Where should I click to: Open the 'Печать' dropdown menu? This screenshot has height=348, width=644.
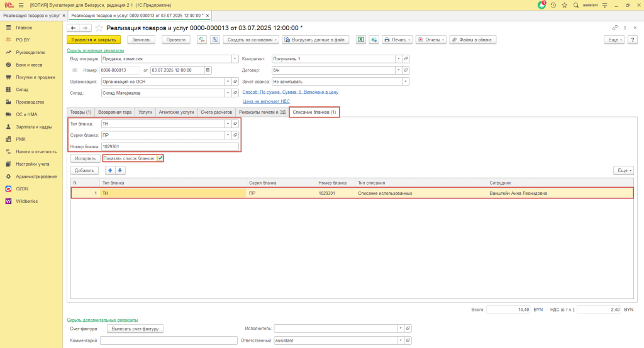tap(397, 40)
